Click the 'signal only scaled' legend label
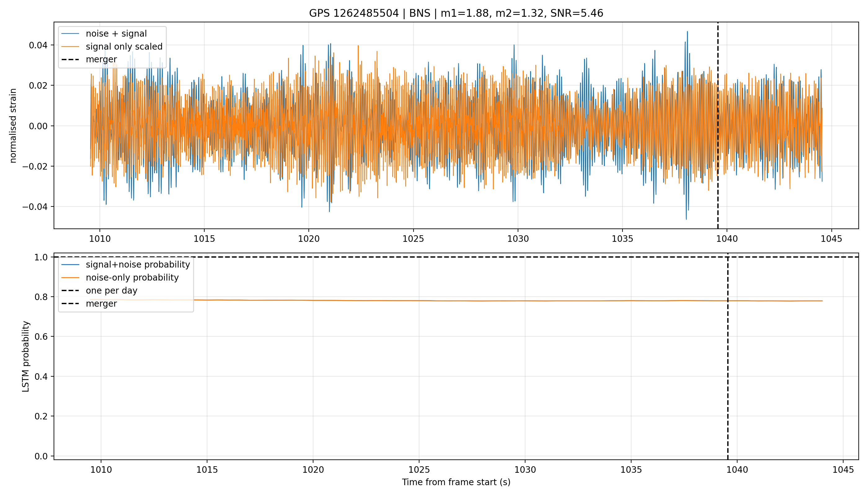The height and width of the screenshot is (496, 868). (124, 47)
